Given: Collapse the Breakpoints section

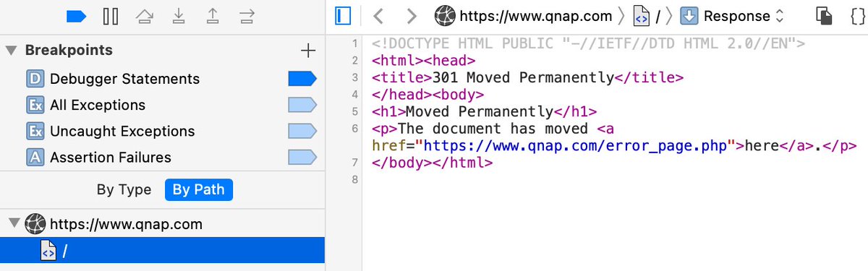Looking at the screenshot, I should coord(12,51).
